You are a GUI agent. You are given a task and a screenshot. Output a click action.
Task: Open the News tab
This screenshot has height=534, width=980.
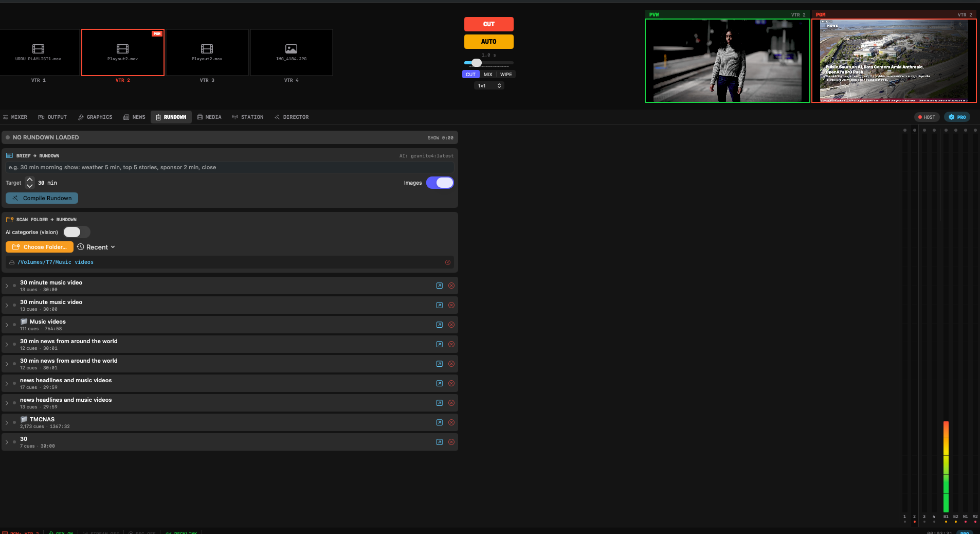[x=134, y=117]
